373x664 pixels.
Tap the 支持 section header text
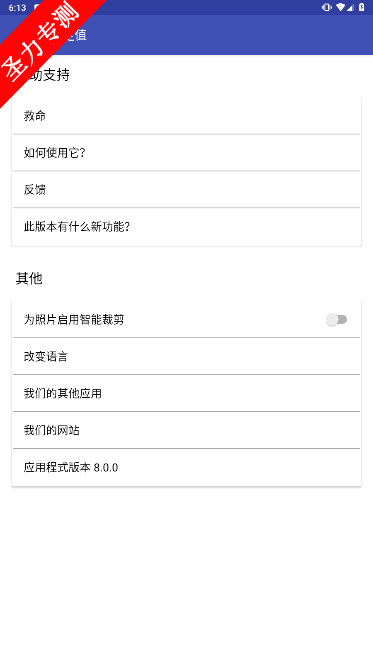coord(57,75)
